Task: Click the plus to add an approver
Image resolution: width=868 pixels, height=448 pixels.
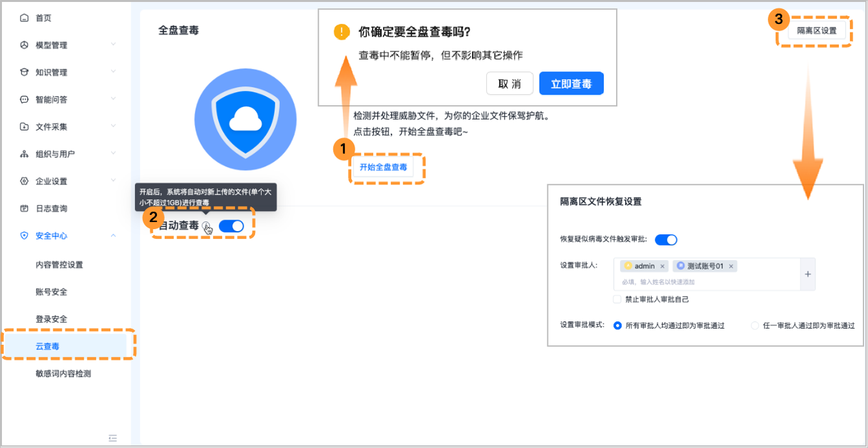Action: (808, 274)
